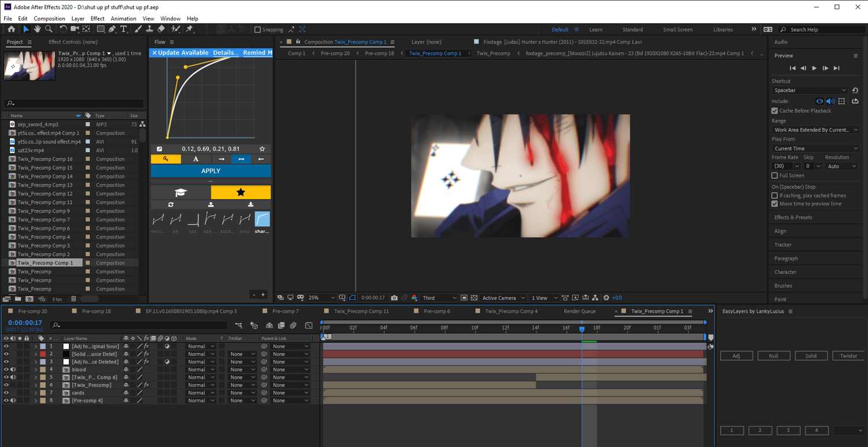Screen dimensions: 868x447
Task: Toggle transparency grid in viewer
Action: (x=474, y=298)
